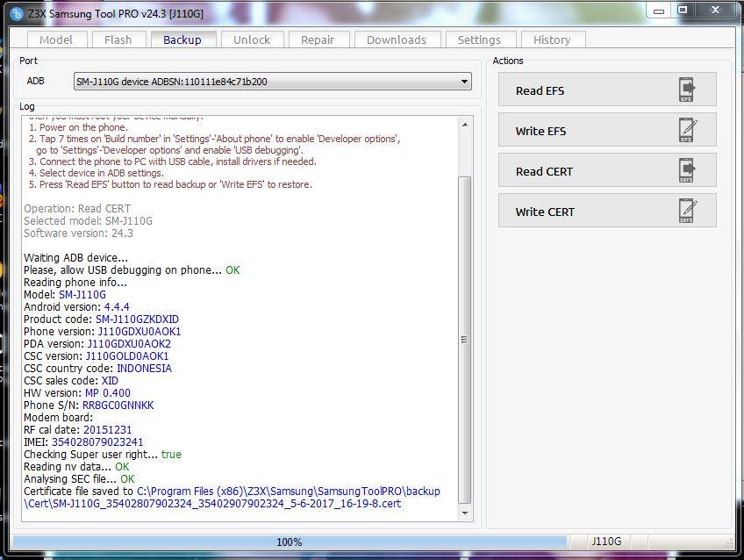The height and width of the screenshot is (560, 744).
Task: Click the SM-J110G device ADBSN combo box
Action: tap(272, 82)
